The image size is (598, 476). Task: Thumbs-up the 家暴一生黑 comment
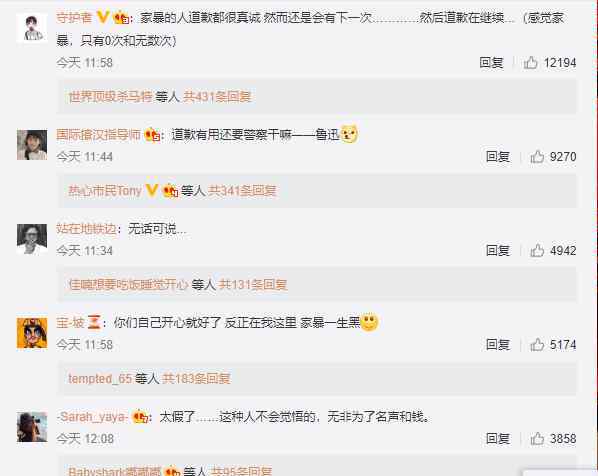point(537,344)
